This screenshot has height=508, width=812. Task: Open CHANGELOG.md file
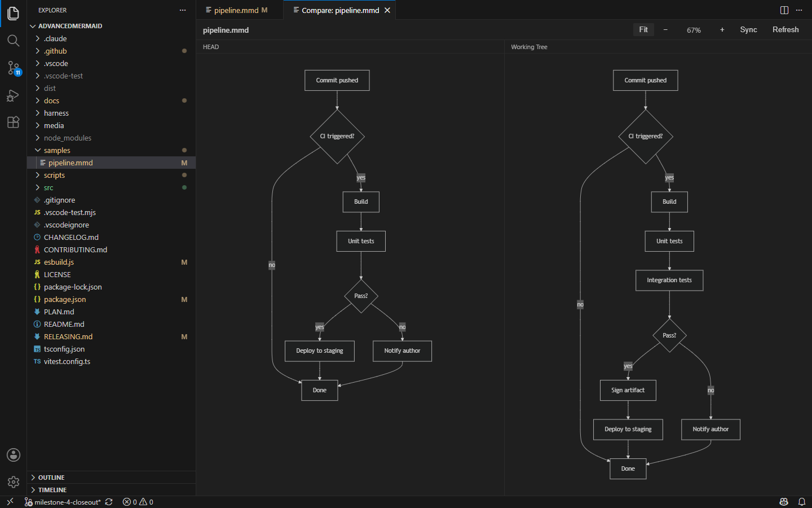pyautogui.click(x=111, y=237)
